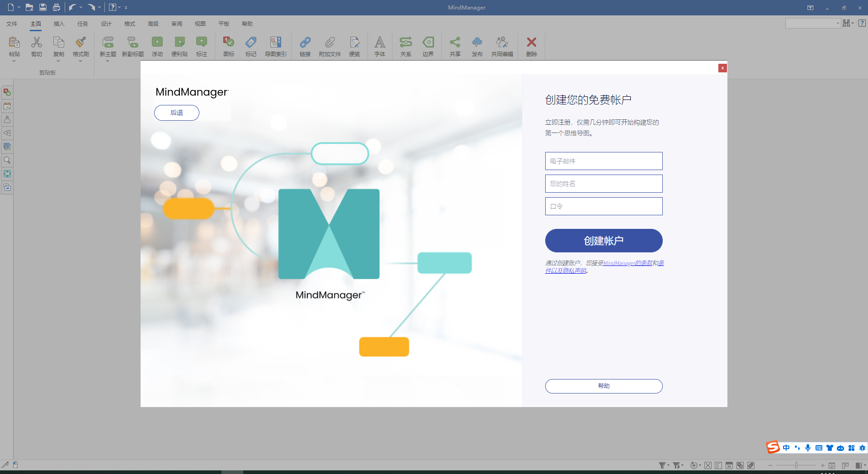Click the 附加文件 attachment paperclip icon
868x474 pixels.
(330, 43)
